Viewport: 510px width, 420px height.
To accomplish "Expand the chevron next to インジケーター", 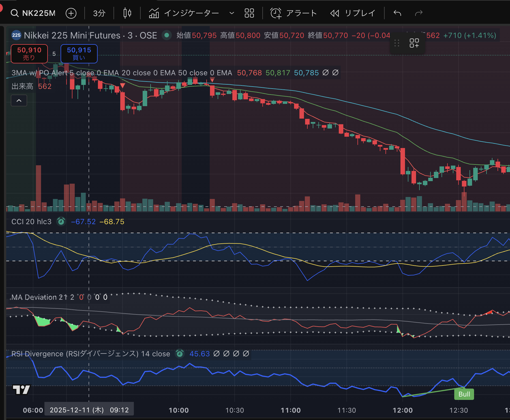I will point(232,13).
